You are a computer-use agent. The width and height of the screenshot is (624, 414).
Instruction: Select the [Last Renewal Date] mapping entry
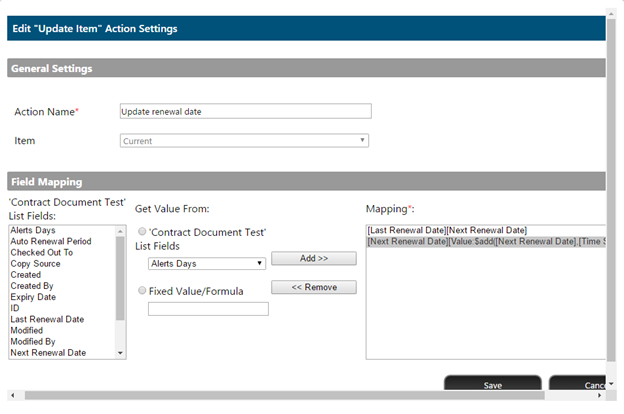(447, 231)
